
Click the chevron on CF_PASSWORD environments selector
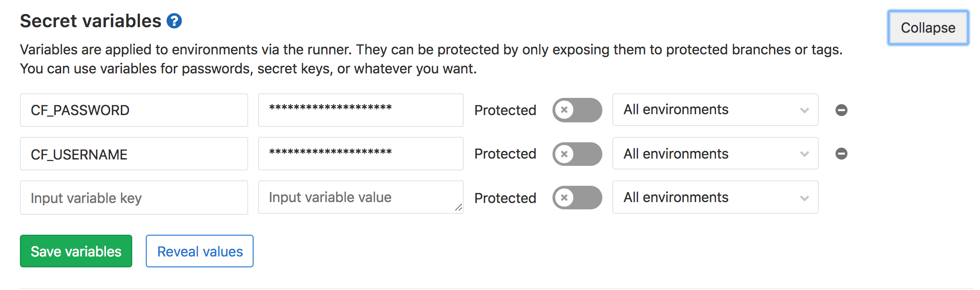point(804,110)
